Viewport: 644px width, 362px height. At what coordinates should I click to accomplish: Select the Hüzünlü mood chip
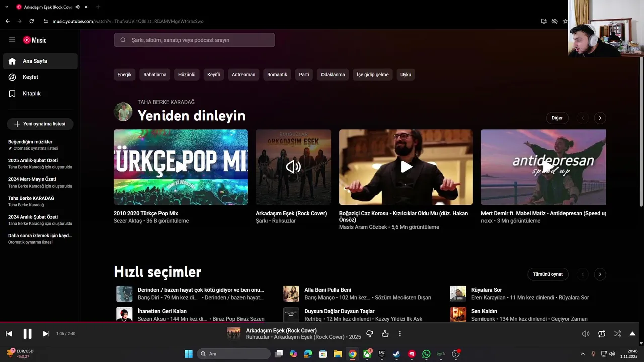point(187,74)
